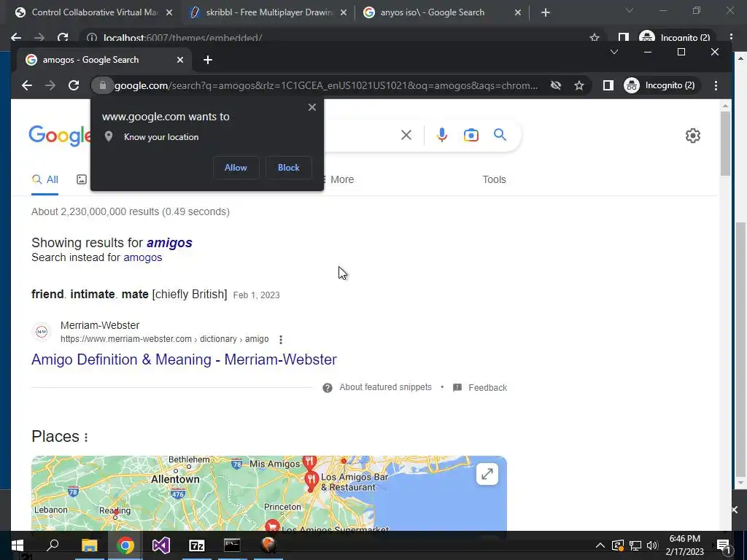Select the Images tab icon
This screenshot has width=747, height=560.
pos(82,179)
